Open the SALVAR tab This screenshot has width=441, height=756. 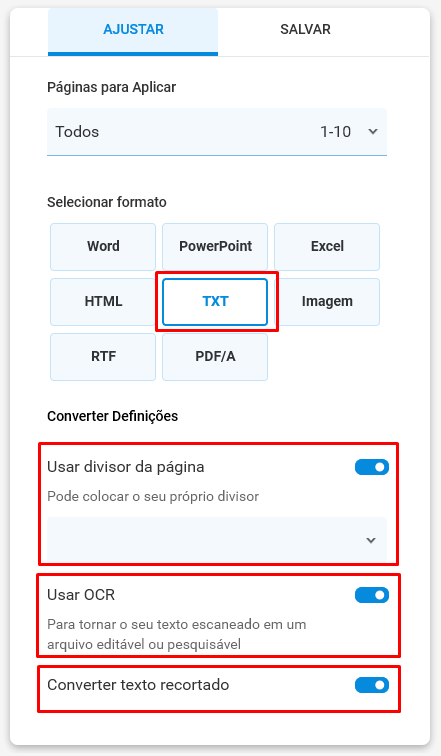[x=305, y=30]
